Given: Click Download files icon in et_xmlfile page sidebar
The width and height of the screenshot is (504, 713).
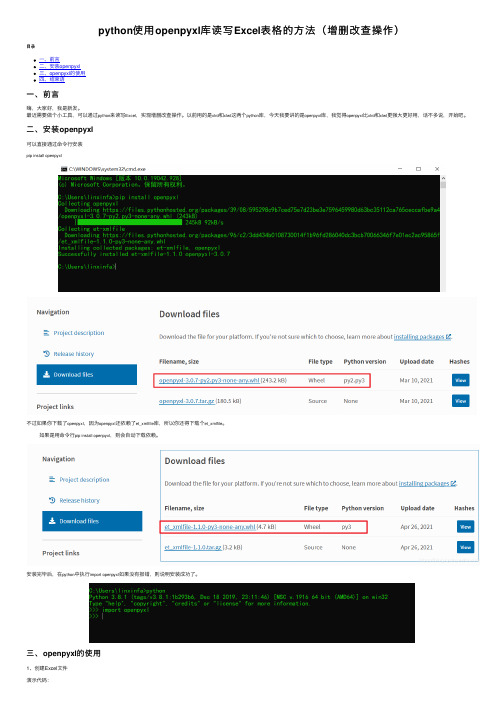Looking at the screenshot, I should [x=52, y=521].
